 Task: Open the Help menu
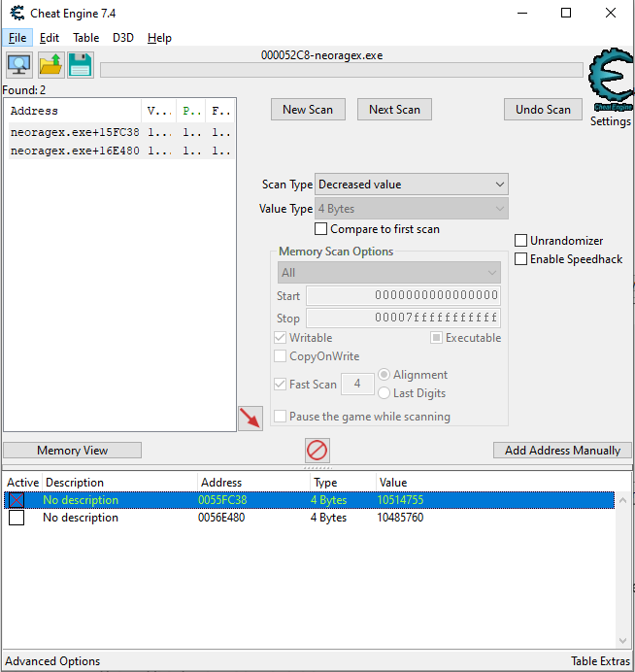[159, 38]
